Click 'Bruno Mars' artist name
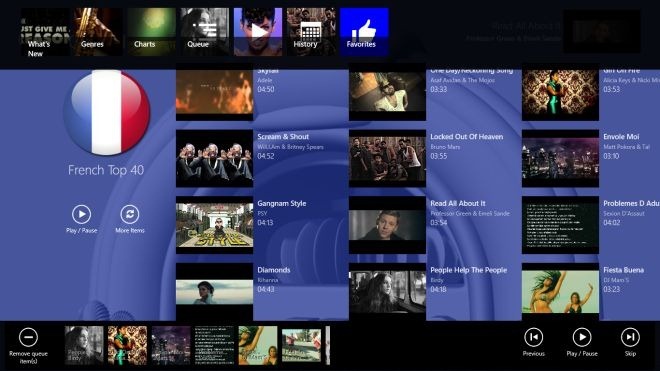 (445, 147)
